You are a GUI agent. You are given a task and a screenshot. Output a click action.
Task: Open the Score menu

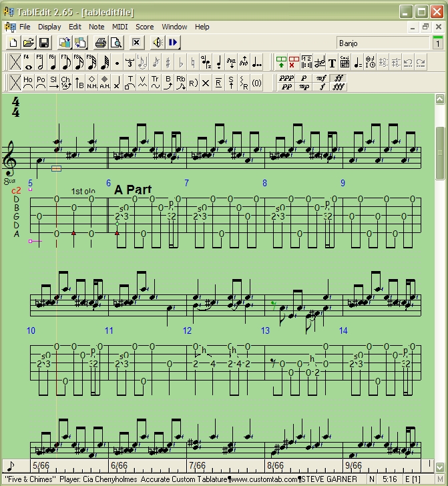(x=144, y=27)
